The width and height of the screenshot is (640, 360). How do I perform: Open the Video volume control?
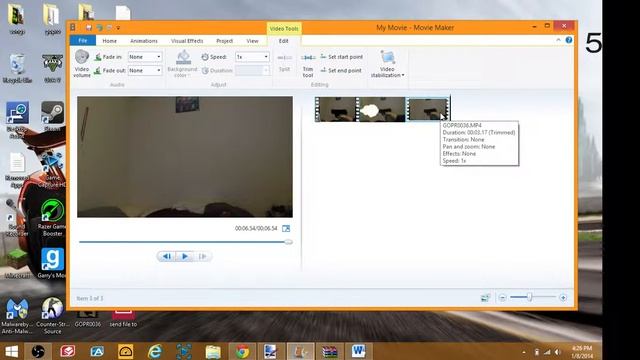point(82,64)
